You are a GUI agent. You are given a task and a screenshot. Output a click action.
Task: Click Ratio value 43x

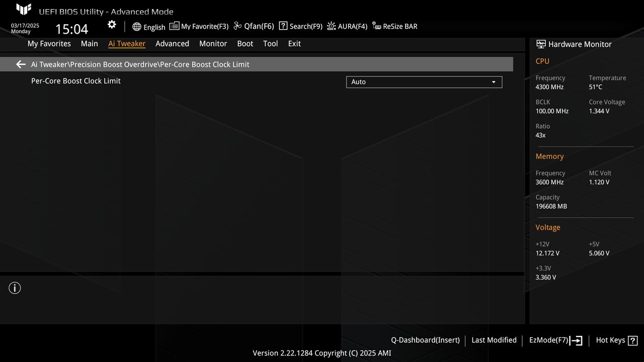click(540, 135)
